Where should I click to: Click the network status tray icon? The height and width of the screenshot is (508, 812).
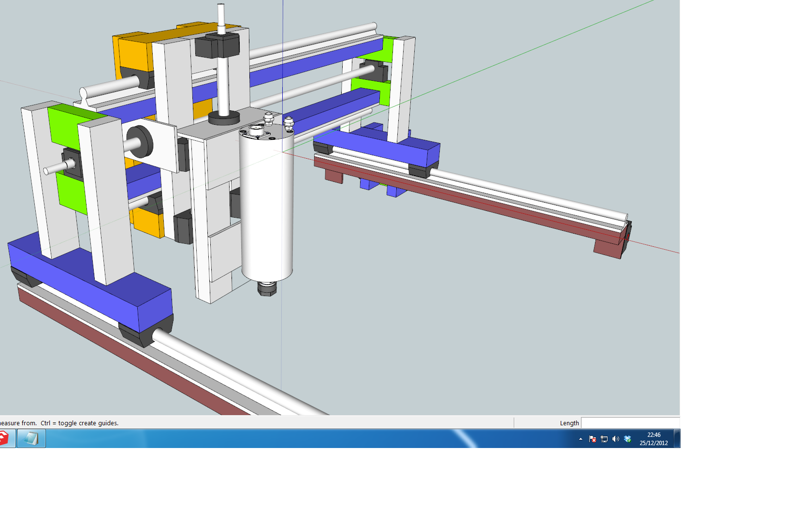tap(604, 439)
